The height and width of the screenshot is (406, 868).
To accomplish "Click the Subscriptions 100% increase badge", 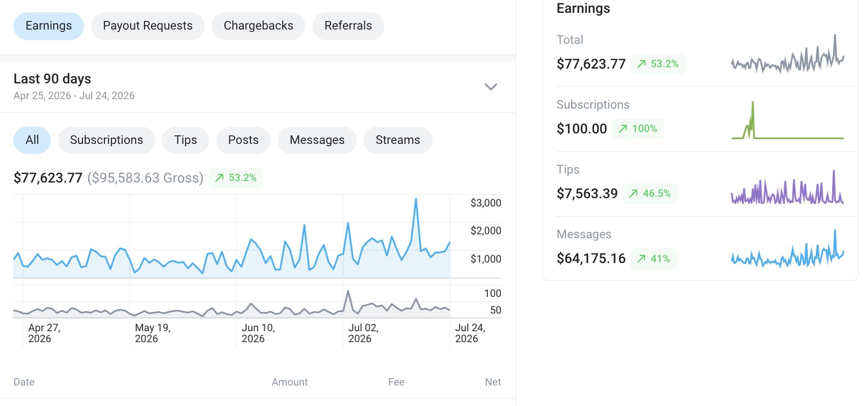I will pos(638,129).
